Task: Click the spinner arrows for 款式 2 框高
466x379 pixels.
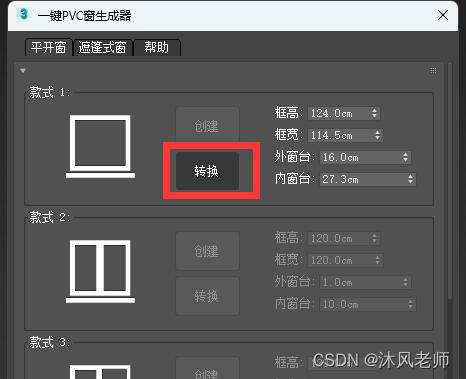Action: point(374,238)
